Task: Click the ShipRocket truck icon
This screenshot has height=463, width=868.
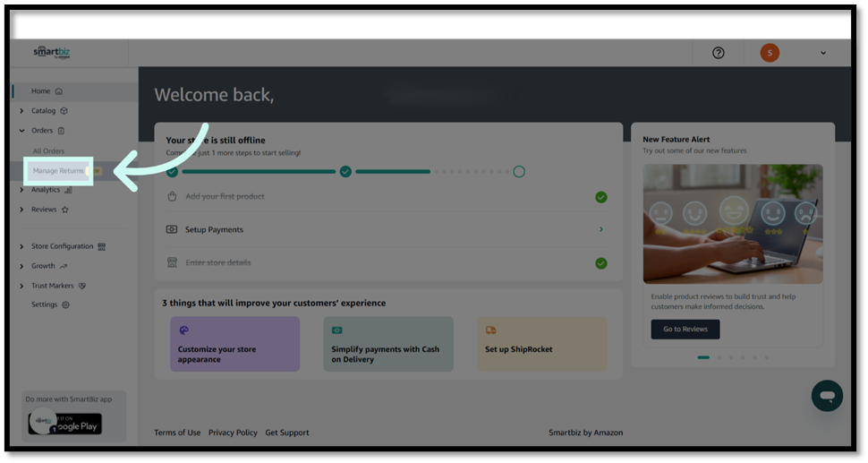Action: pyautogui.click(x=490, y=330)
